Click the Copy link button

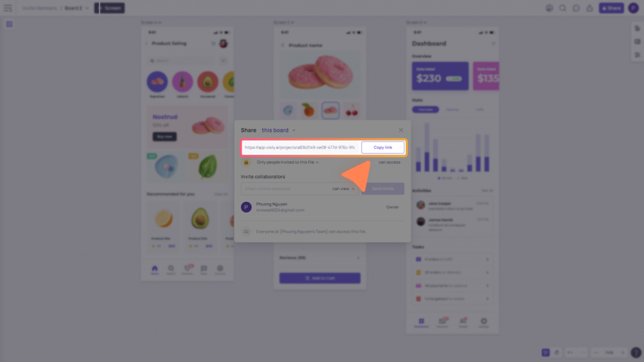[x=382, y=147]
